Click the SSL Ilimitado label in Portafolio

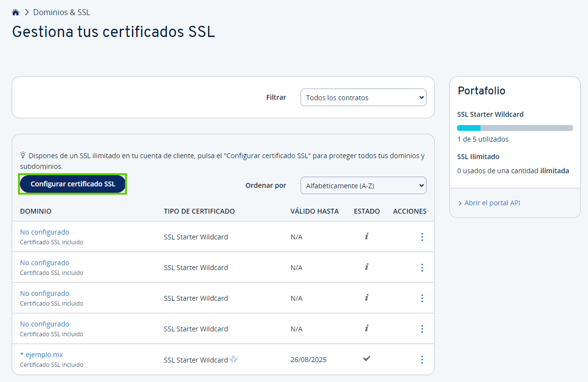(478, 157)
